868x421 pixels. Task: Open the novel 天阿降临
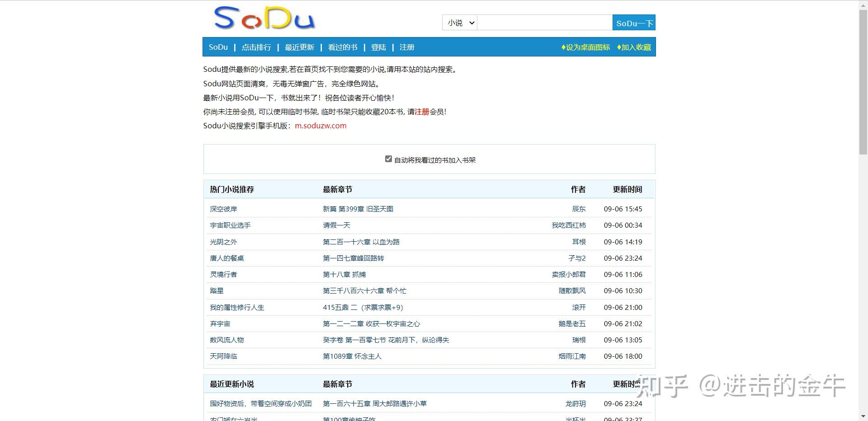223,356
